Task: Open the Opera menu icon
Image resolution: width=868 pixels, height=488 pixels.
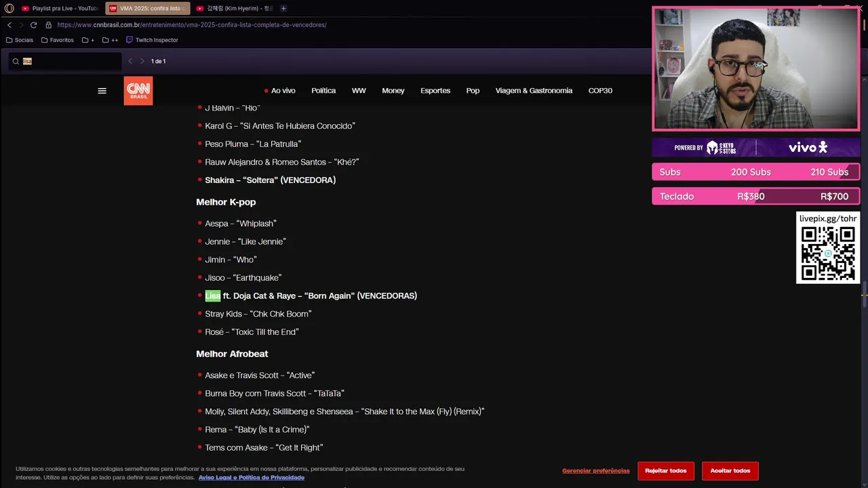Action: (x=9, y=8)
